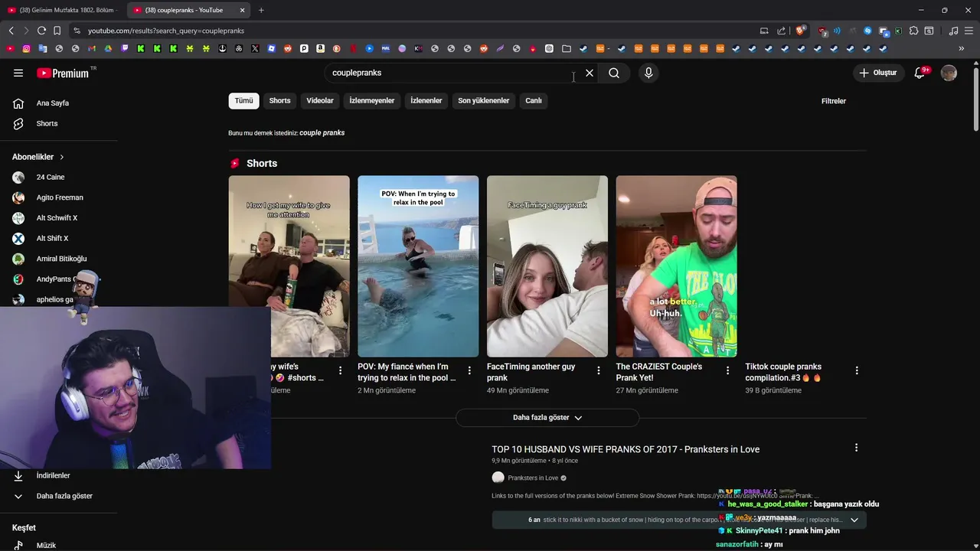Open the X (Twitter) bookmark

point(255,48)
